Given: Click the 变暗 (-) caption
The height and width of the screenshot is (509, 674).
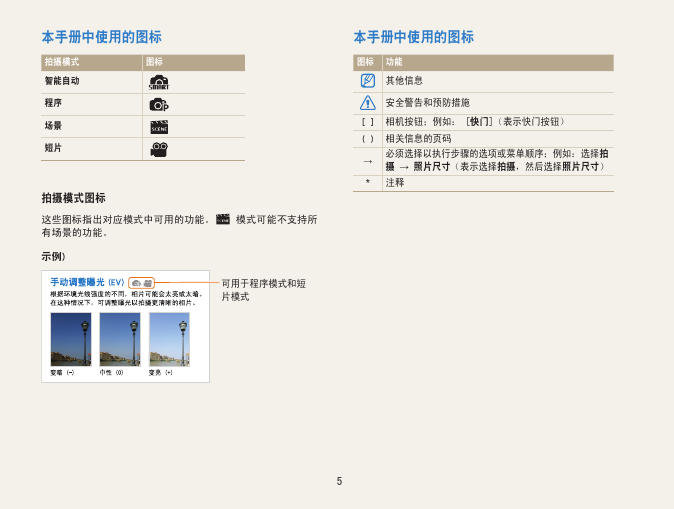Looking at the screenshot, I should click(62, 373).
